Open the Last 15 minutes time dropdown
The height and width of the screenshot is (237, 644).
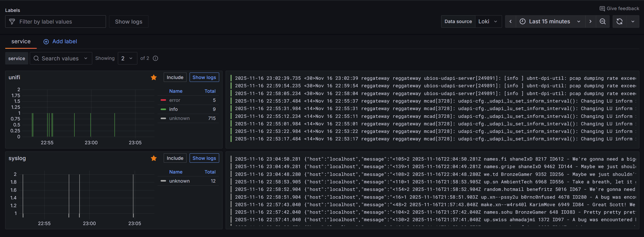coord(549,21)
